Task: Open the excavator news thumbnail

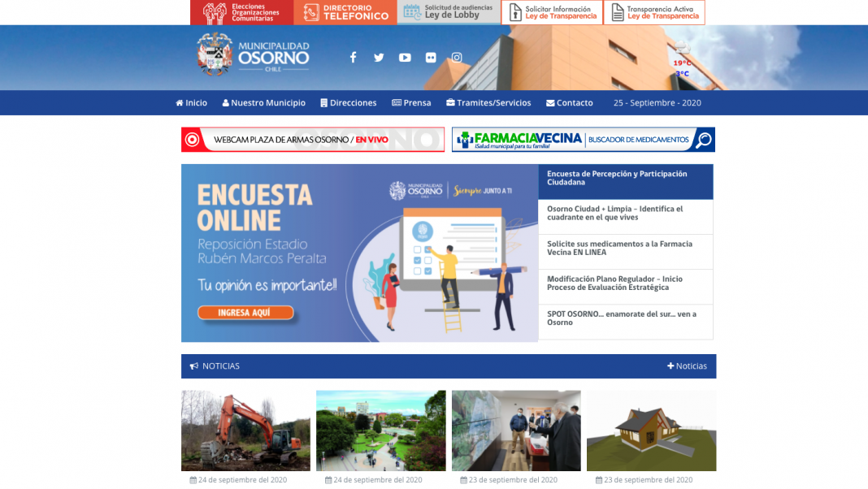Action: tap(245, 431)
